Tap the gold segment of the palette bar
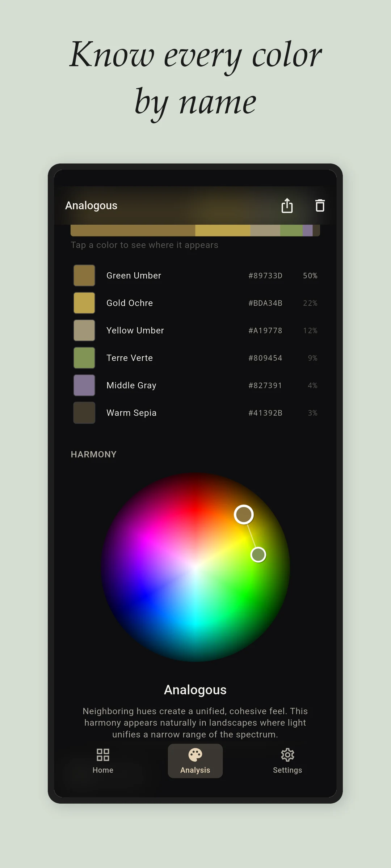 tap(223, 230)
